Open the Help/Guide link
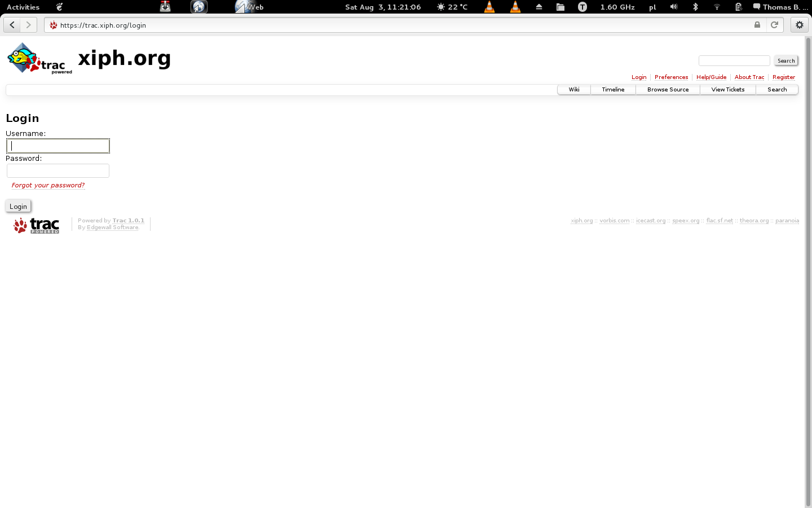Viewport: 812px width, 508px height. 711,77
